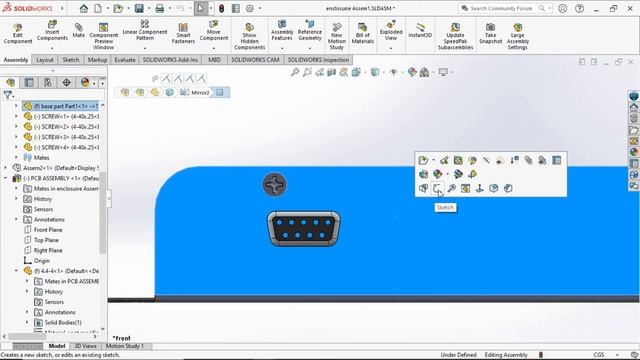Select the Mate tool
Image resolution: width=640 pixels, height=360 pixels.
78,31
